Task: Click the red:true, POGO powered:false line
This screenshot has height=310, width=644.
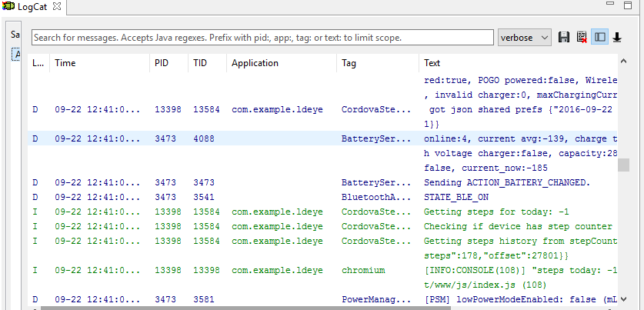Action: (x=520, y=80)
